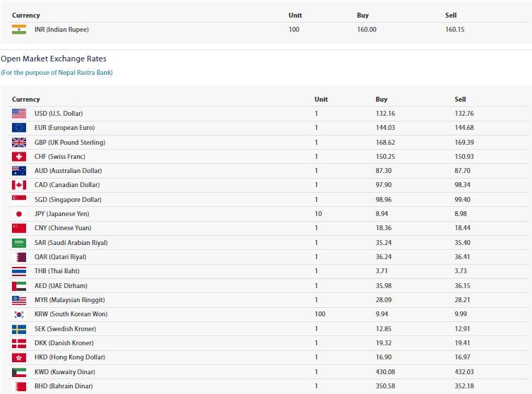The height and width of the screenshot is (394, 532).
Task: Select the Japanese flag icon
Action: coord(19,214)
